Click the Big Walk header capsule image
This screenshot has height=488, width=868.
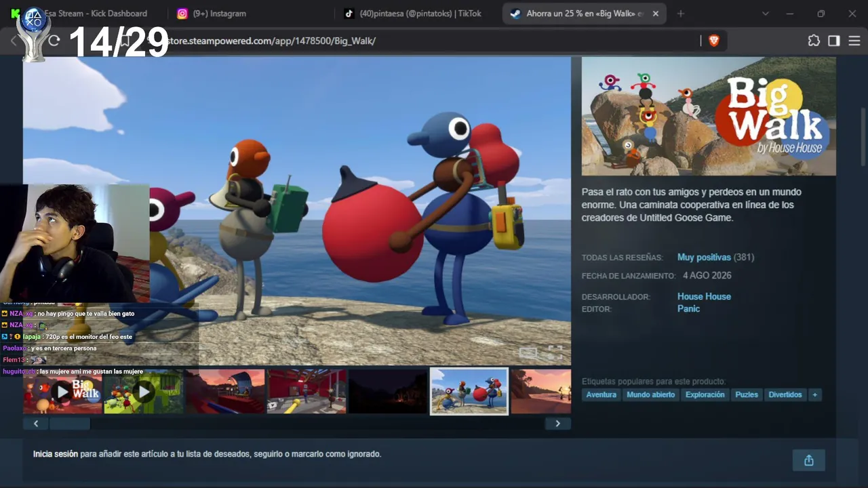click(x=709, y=116)
